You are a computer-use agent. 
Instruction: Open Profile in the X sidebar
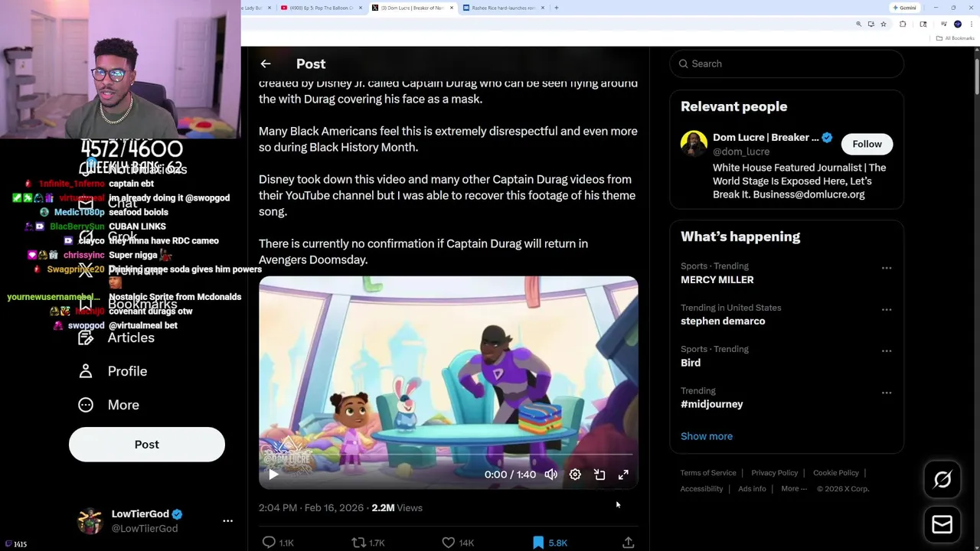(113, 371)
